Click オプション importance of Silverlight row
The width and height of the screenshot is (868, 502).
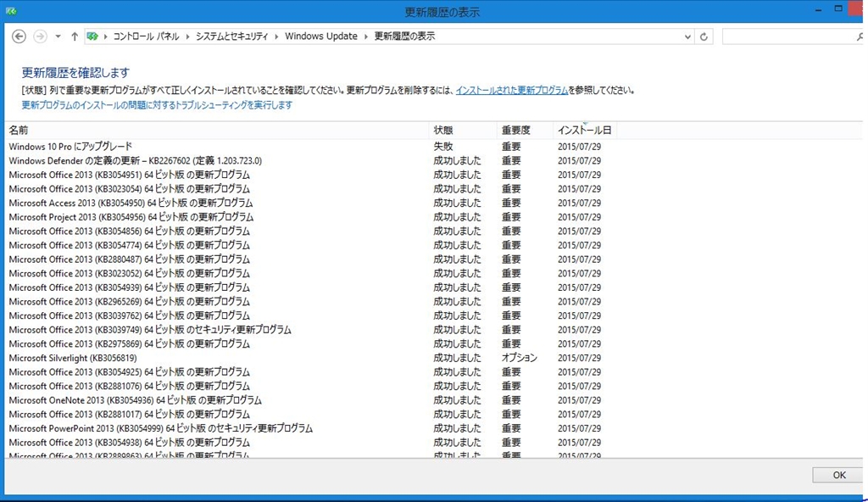520,358
